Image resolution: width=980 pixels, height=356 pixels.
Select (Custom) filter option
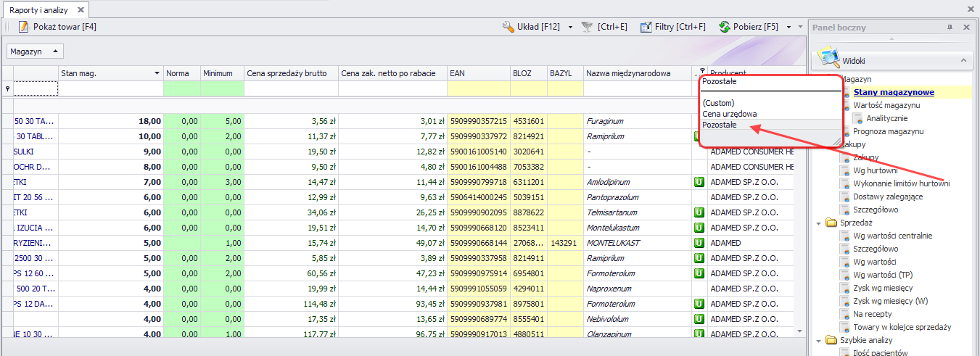tap(719, 103)
